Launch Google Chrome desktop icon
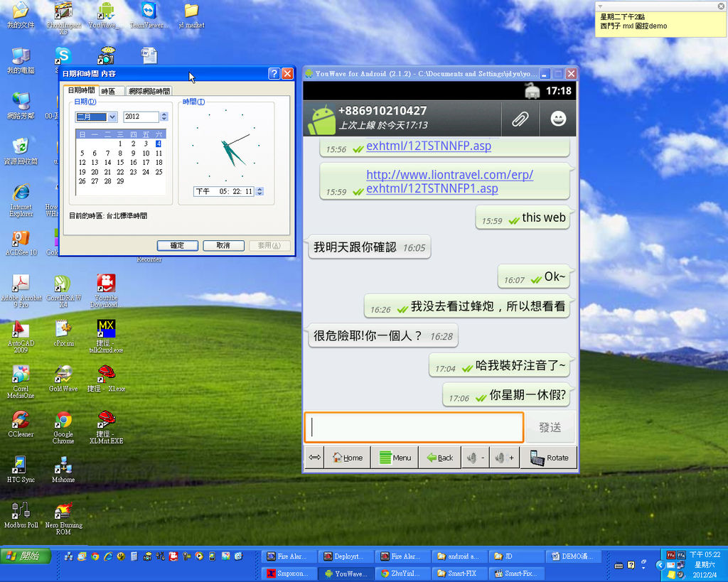The height and width of the screenshot is (582, 728). (x=63, y=428)
